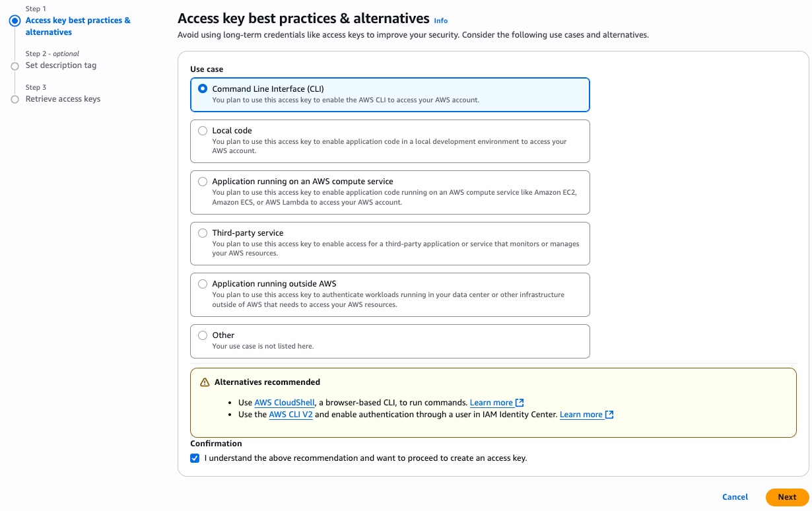Screen dimensions: 812x511
Task: Click the Step 1 progress circle indicator
Action: point(15,20)
